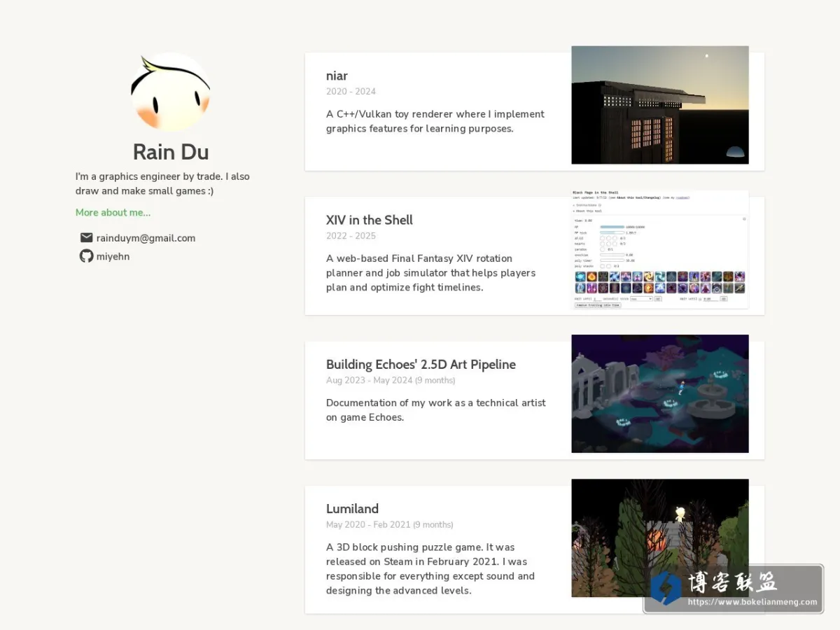Click the Echoes game screenshot thumbnail

(660, 393)
